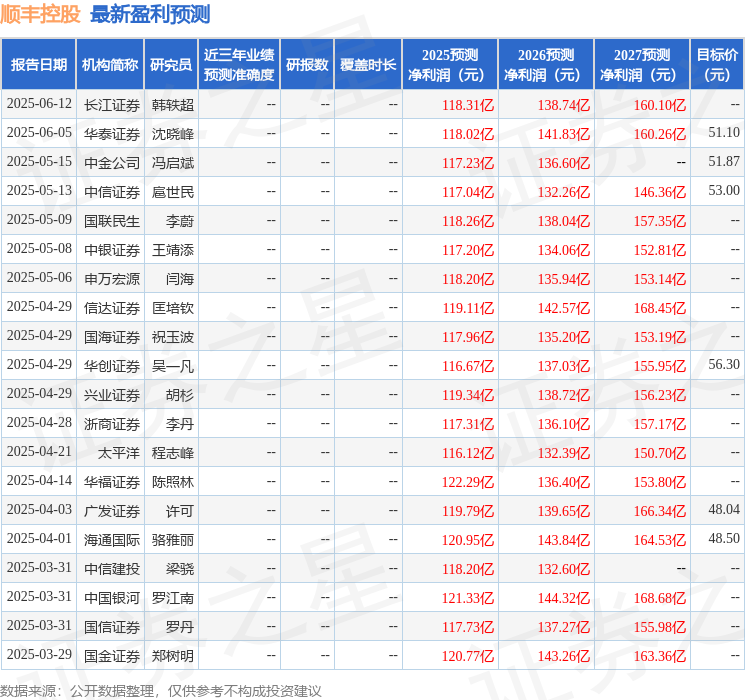This screenshot has height=700, width=745.
Task: Select value 119.34亿
Action: point(468,395)
